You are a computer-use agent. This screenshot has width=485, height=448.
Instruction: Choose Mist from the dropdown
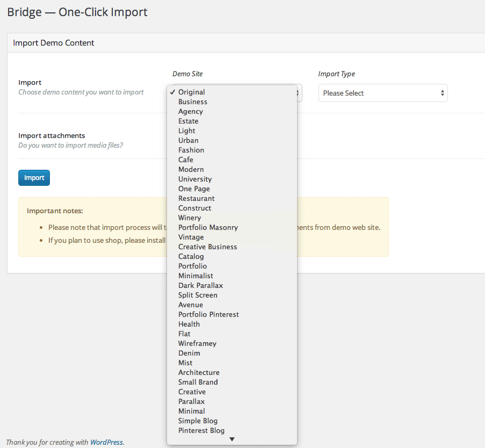(x=231, y=363)
